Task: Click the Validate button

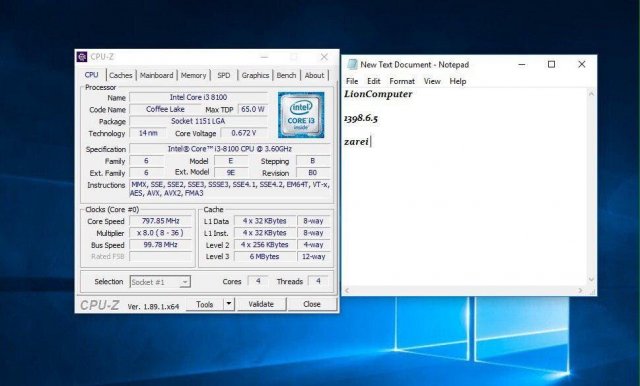Action: tap(261, 304)
